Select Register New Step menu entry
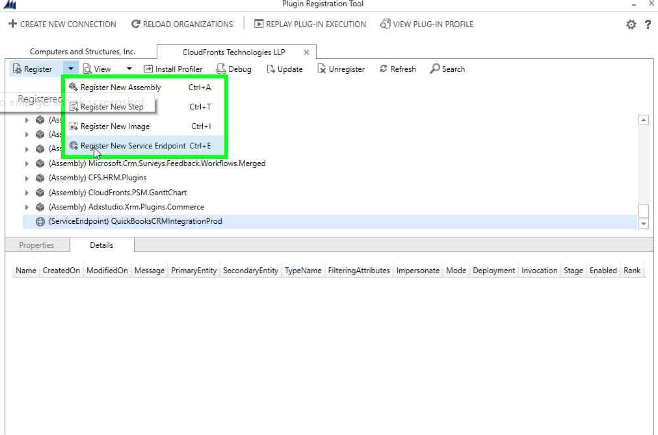 (144, 107)
